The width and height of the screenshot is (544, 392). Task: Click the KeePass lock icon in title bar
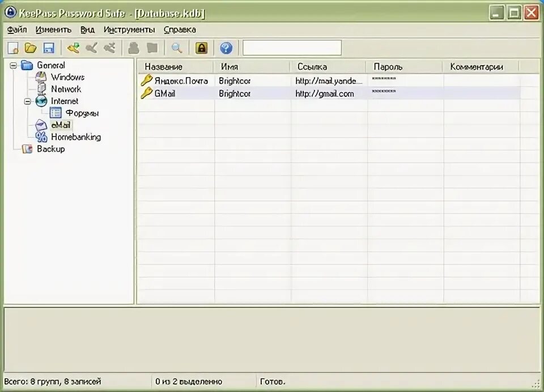tap(10, 12)
